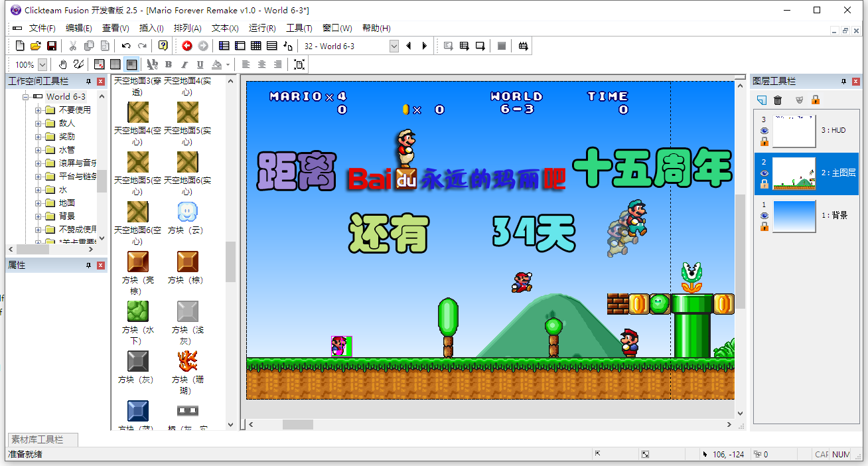Expand the 背景 folder
The width and height of the screenshot is (868, 466).
click(38, 216)
